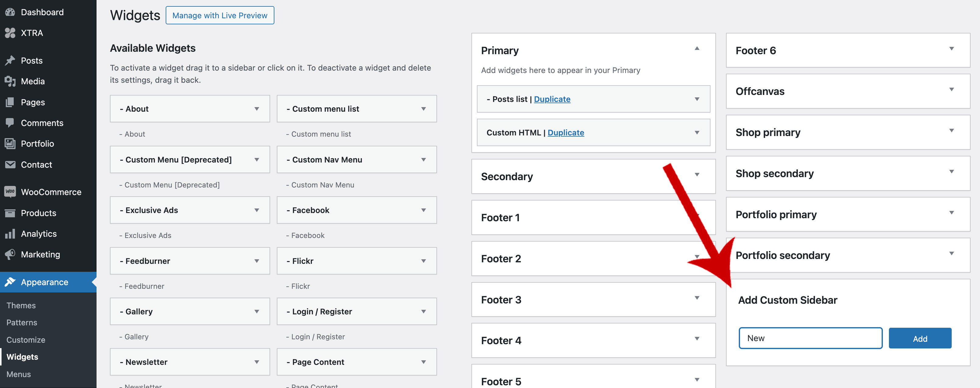Go to Menus under Appearance
The height and width of the screenshot is (388, 980).
pyautogui.click(x=19, y=374)
